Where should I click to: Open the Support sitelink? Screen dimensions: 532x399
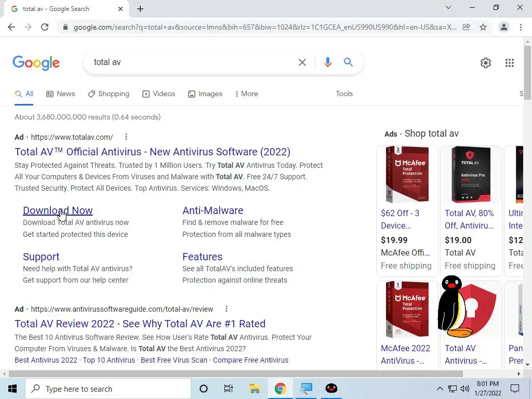point(41,257)
